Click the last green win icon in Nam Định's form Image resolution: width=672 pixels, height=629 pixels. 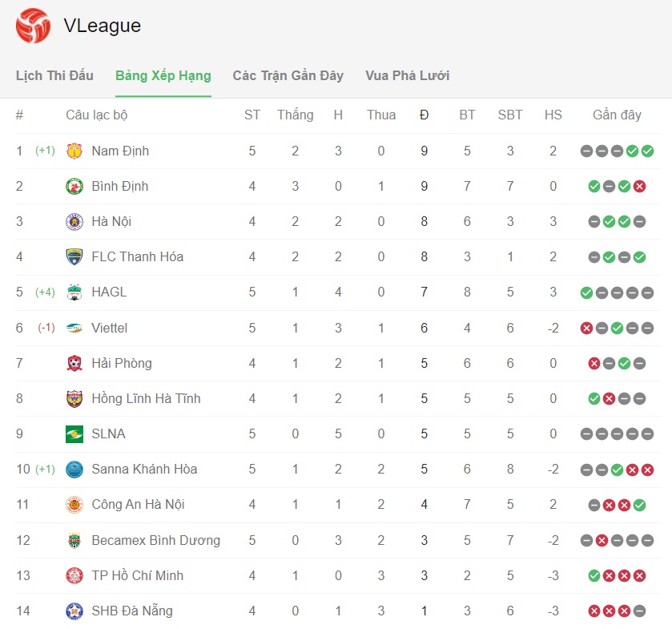click(647, 150)
